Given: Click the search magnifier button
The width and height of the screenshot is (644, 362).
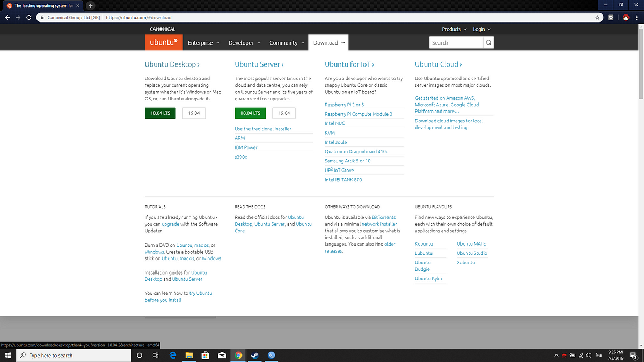Looking at the screenshot, I should tap(488, 43).
